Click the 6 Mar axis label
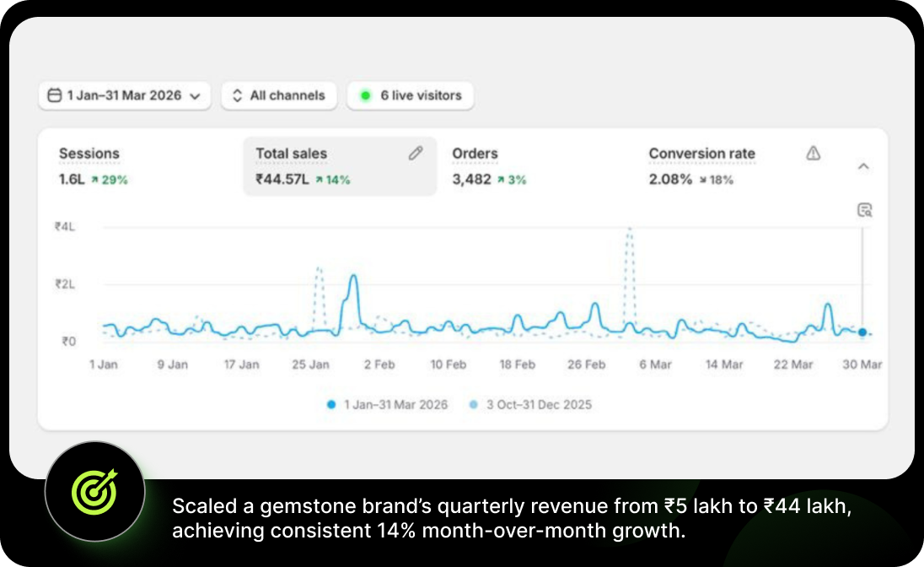This screenshot has height=567, width=924. (655, 364)
